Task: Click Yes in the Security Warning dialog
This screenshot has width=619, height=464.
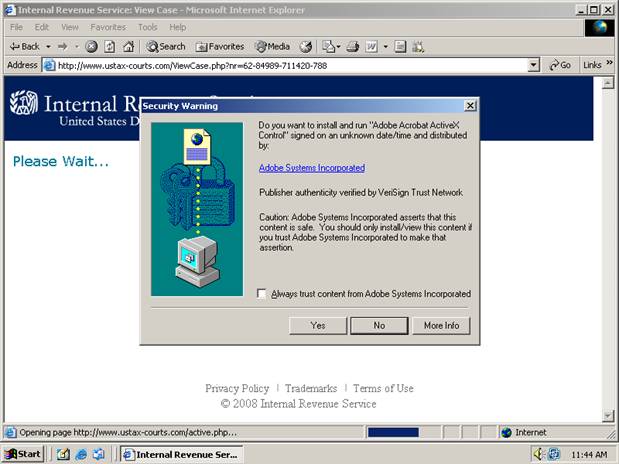Action: coord(318,325)
